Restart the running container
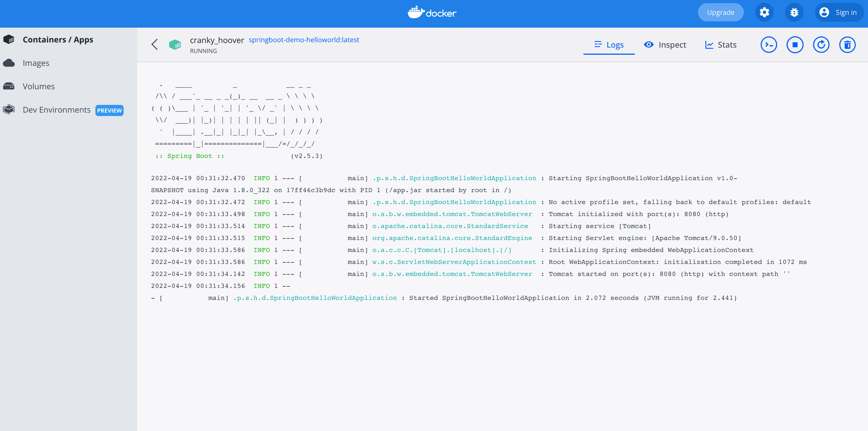The height and width of the screenshot is (431, 868). (x=821, y=45)
